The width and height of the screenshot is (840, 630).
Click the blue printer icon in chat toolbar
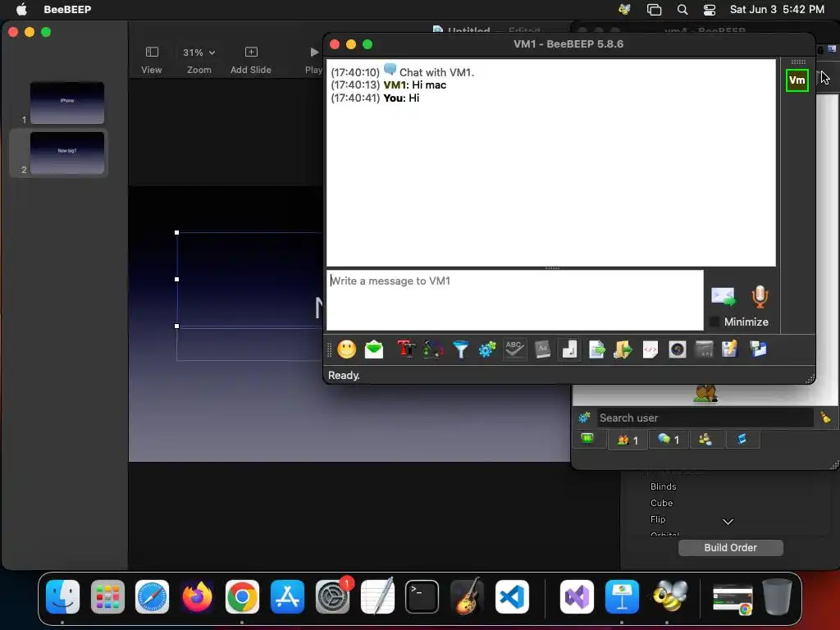tap(758, 349)
